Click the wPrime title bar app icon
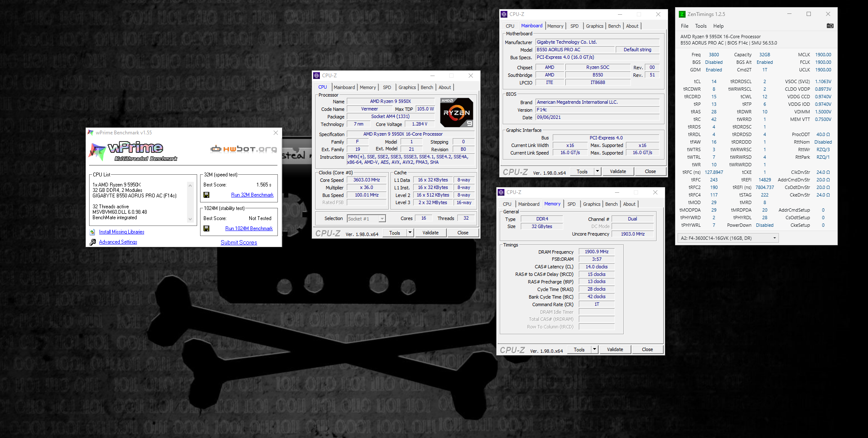Image resolution: width=868 pixels, height=438 pixels. click(x=90, y=132)
